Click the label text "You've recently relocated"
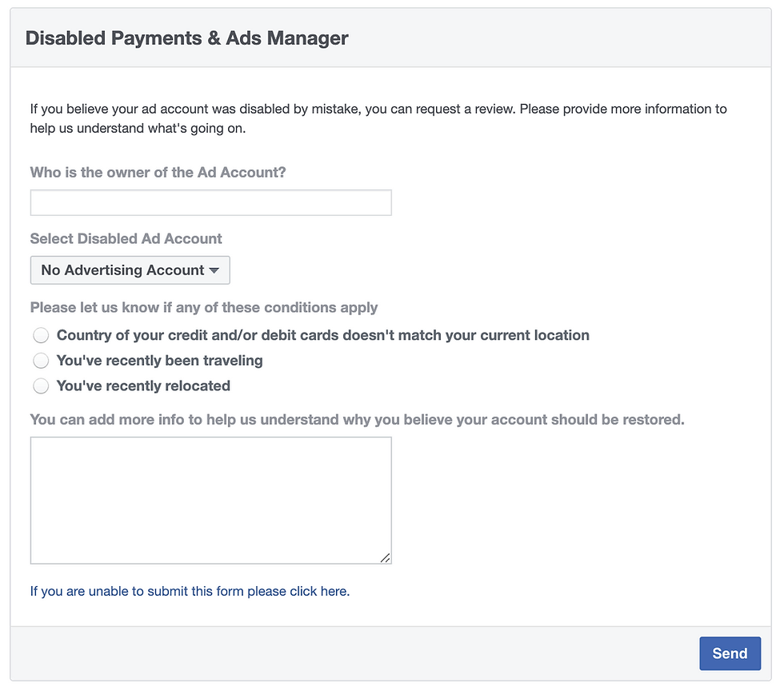Screen dimensions: 784x691 143,386
